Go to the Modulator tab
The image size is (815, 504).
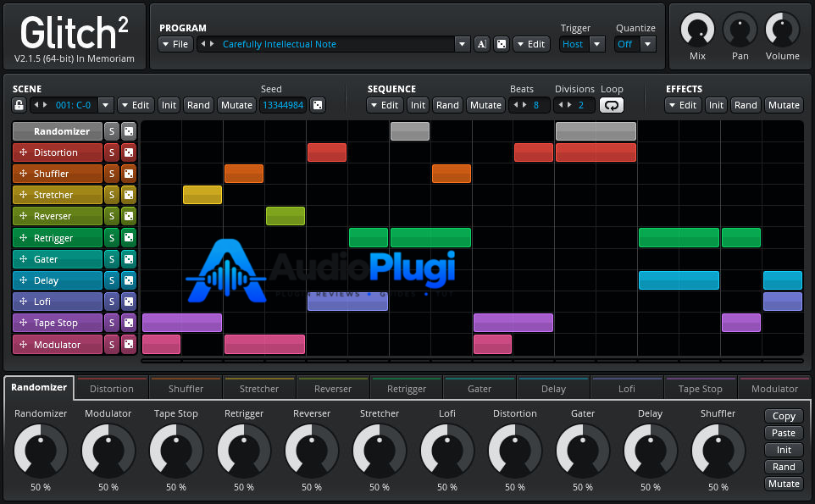(x=774, y=389)
